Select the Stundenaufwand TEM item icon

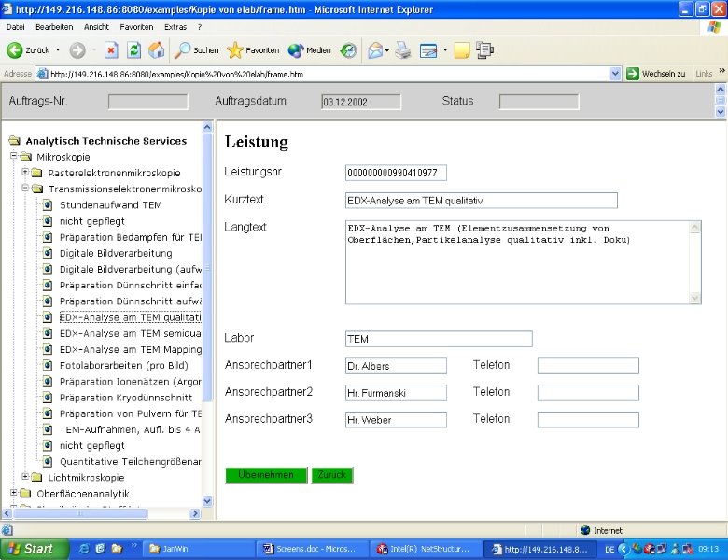coord(48,204)
